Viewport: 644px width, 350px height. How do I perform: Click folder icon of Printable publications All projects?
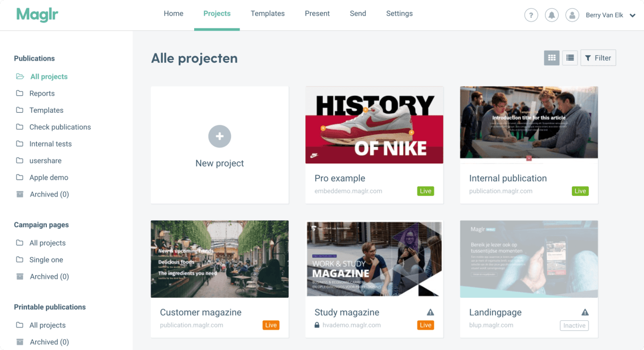coord(19,325)
